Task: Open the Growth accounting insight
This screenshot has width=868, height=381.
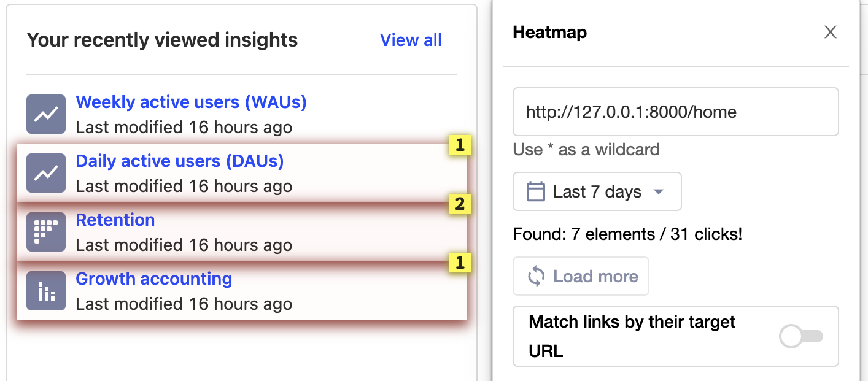Action: coord(153,279)
